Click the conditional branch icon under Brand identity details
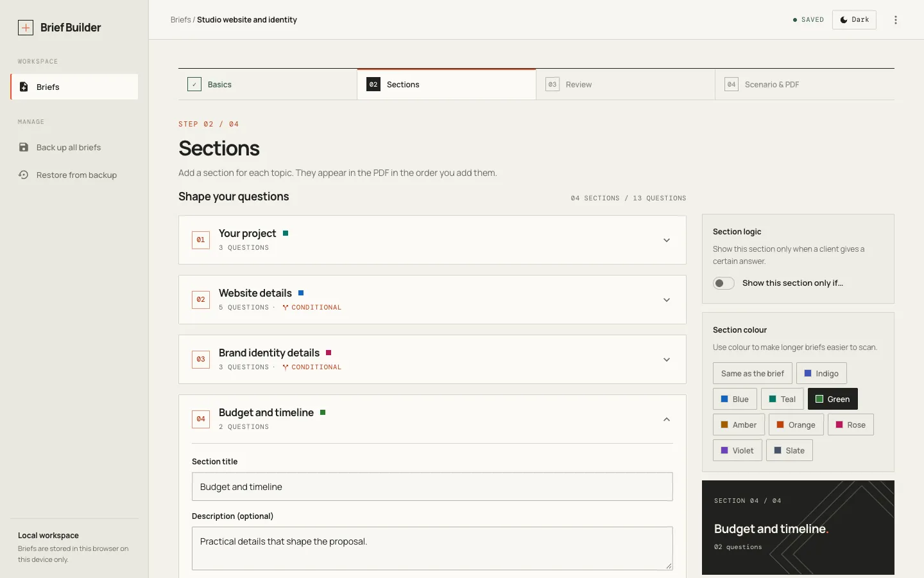 pyautogui.click(x=286, y=367)
